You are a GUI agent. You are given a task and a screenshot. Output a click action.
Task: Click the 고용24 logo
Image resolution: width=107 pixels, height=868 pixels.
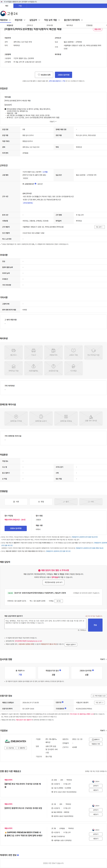(9, 13)
